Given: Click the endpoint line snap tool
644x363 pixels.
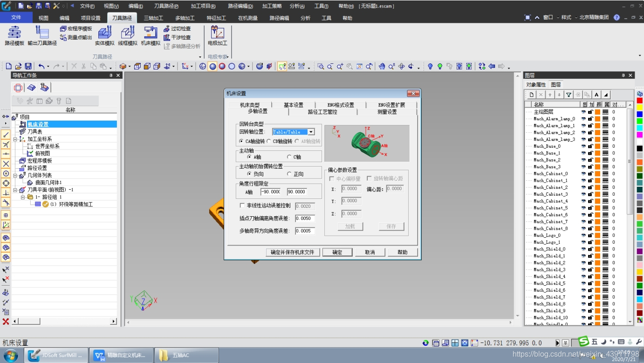Looking at the screenshot, I should (6, 135).
